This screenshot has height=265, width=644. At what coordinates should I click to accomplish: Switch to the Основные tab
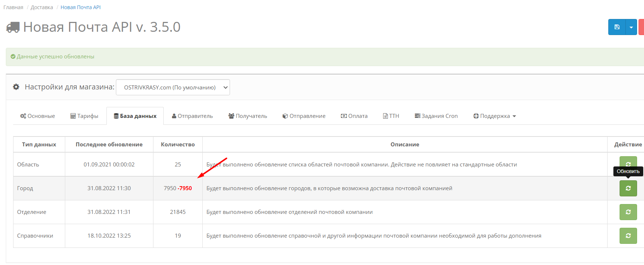pyautogui.click(x=38, y=116)
